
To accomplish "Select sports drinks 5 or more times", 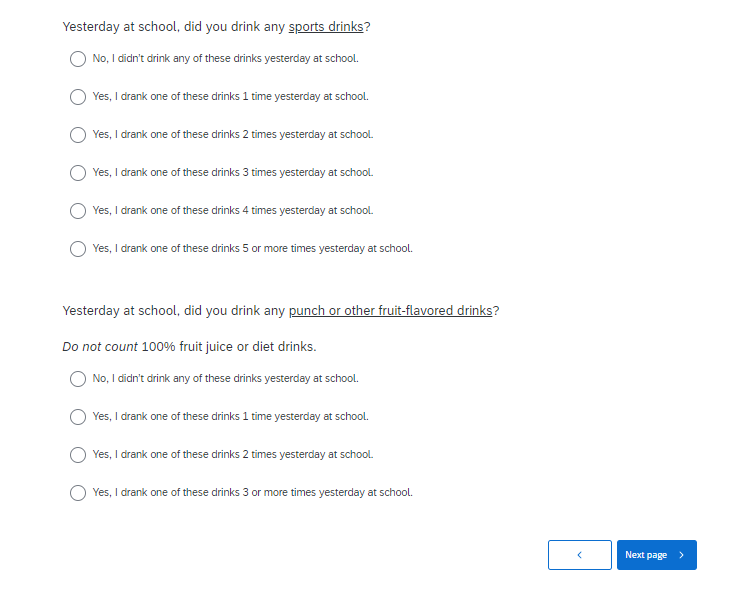I will tap(78, 249).
